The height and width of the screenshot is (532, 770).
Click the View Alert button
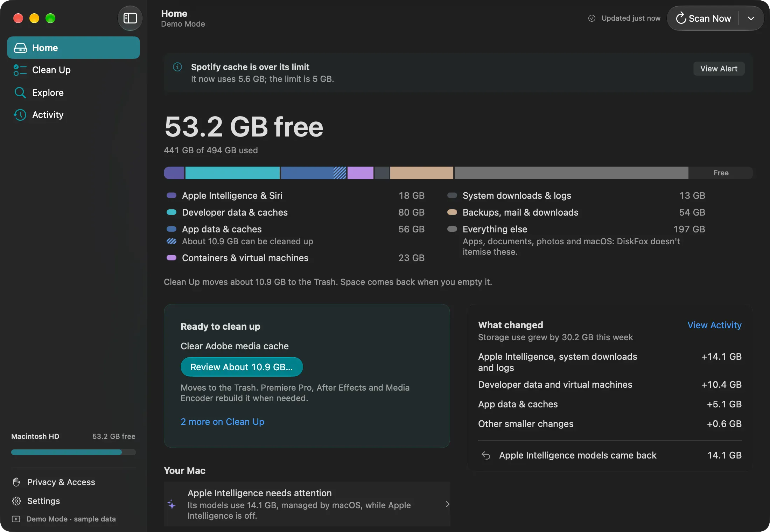tap(719, 69)
